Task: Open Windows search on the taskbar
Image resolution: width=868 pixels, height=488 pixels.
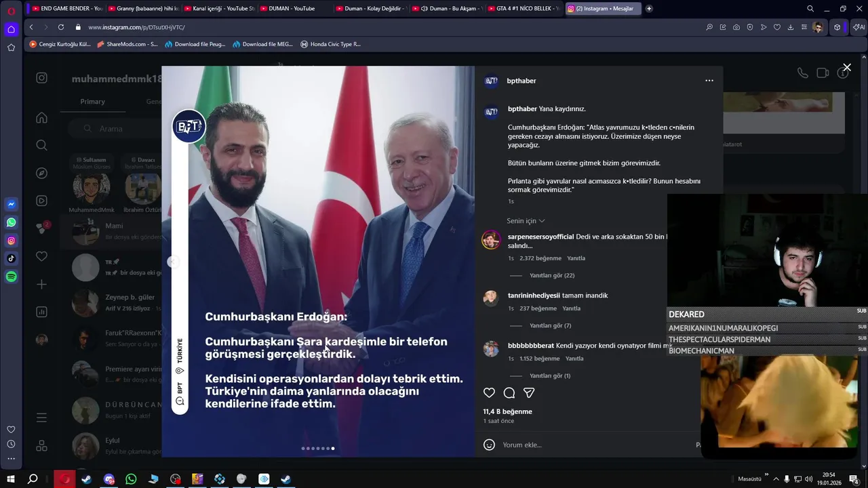Action: click(x=33, y=479)
